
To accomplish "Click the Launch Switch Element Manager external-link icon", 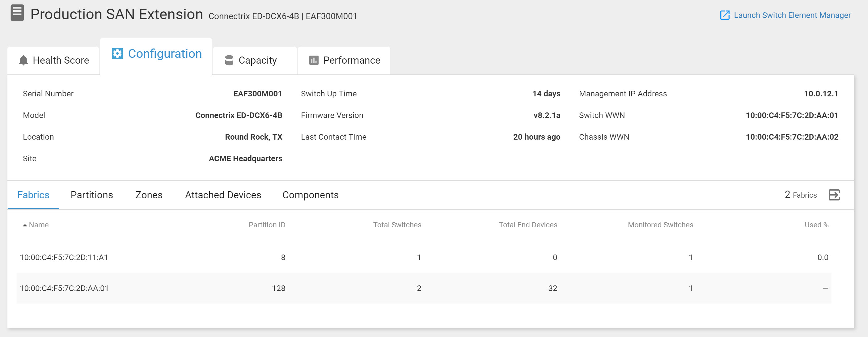I will (724, 15).
